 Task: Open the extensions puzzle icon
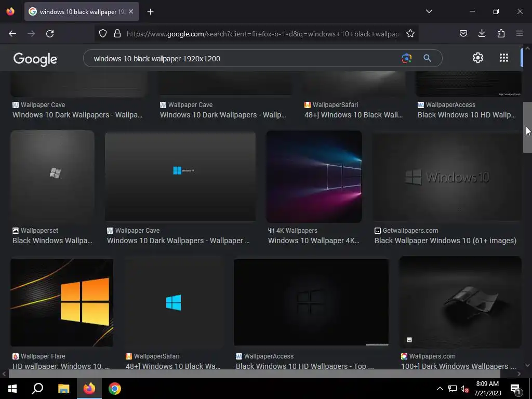[501, 33]
